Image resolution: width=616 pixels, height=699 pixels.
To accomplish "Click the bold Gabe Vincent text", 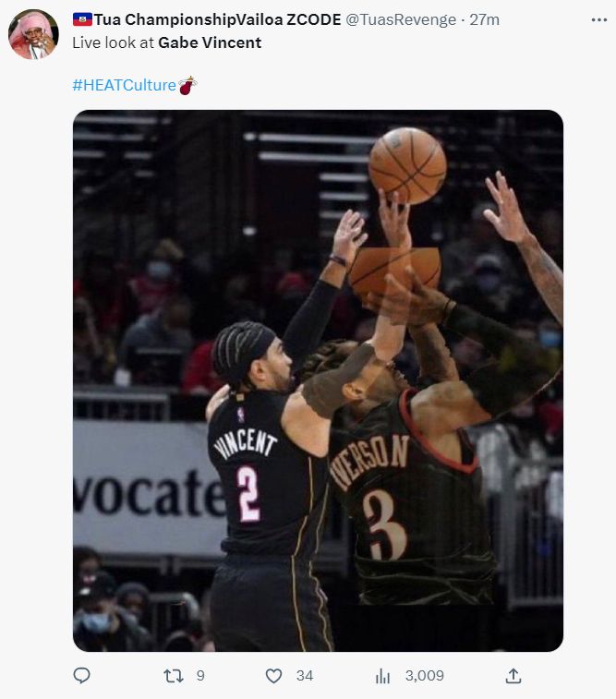I will click(210, 42).
